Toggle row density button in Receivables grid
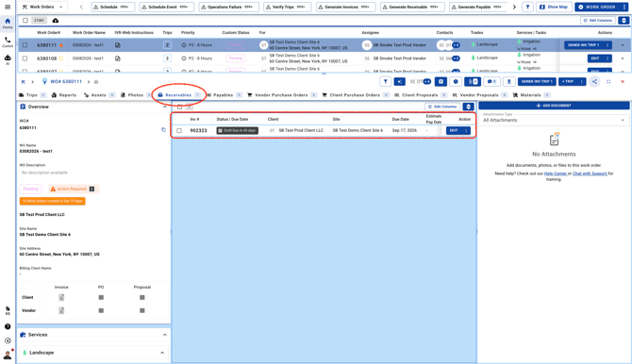Viewport: 632px width, 364px height. pyautogui.click(x=468, y=107)
